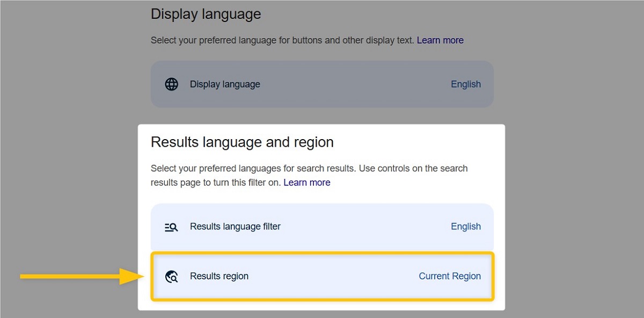The image size is (644, 318).
Task: Open the English value for Results language filter
Action: [466, 227]
